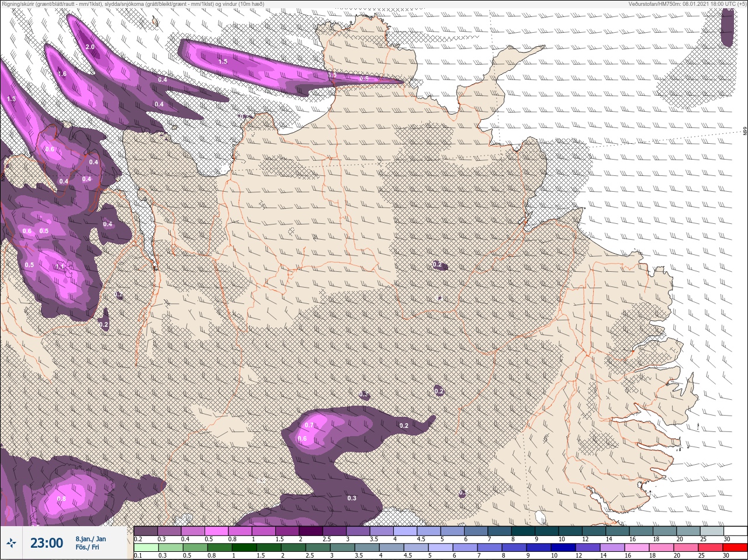748x560 pixels.
Task: Pick the deep purple 2–2.5 snow legend swatch
Action: point(311,531)
